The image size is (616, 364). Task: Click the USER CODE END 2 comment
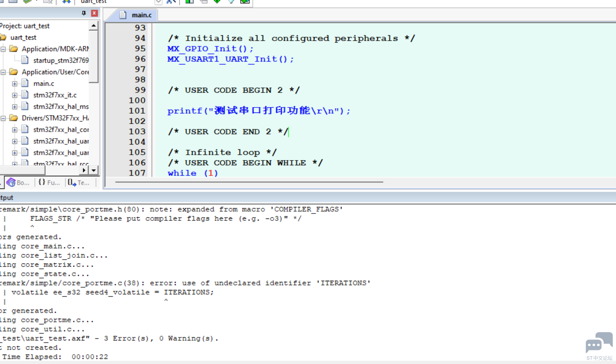tap(228, 132)
